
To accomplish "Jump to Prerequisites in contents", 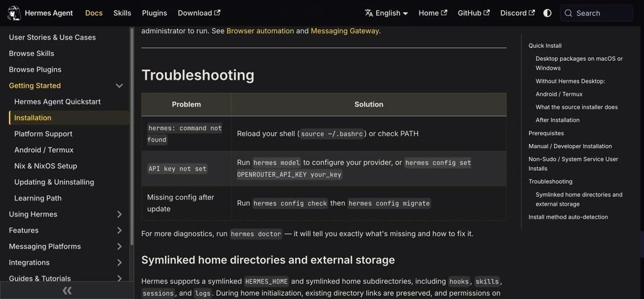I will coord(547,133).
